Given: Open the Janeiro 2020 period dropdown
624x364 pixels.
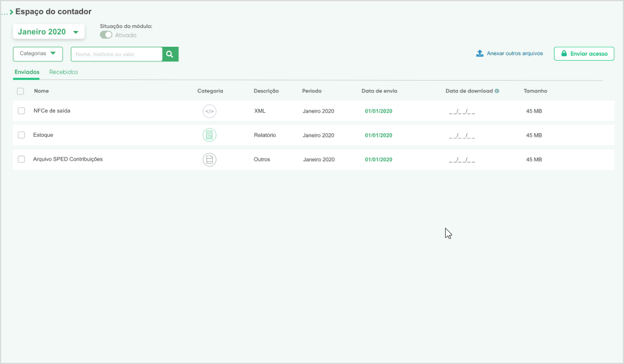Looking at the screenshot, I should tap(49, 32).
